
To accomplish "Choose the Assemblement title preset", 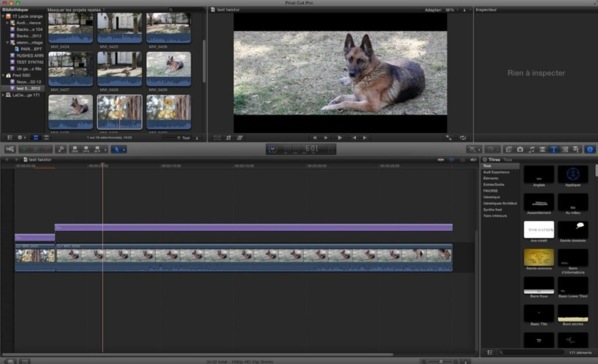I will (x=539, y=204).
